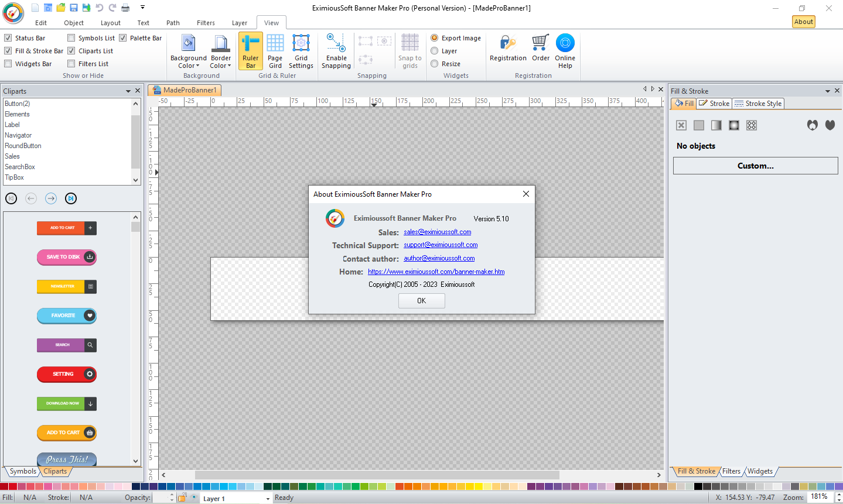
Task: Open Online Help
Action: click(x=565, y=51)
